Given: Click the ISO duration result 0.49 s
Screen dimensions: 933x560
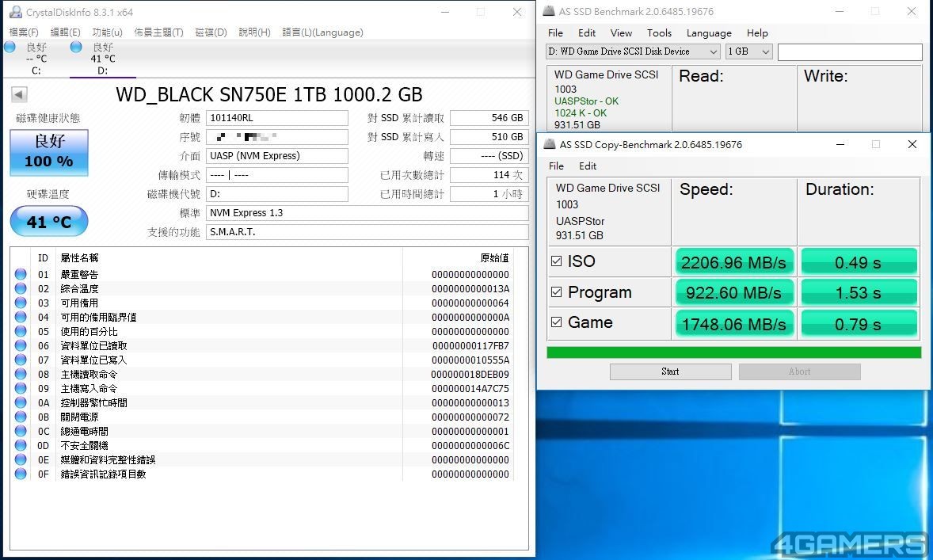Looking at the screenshot, I should click(x=858, y=262).
